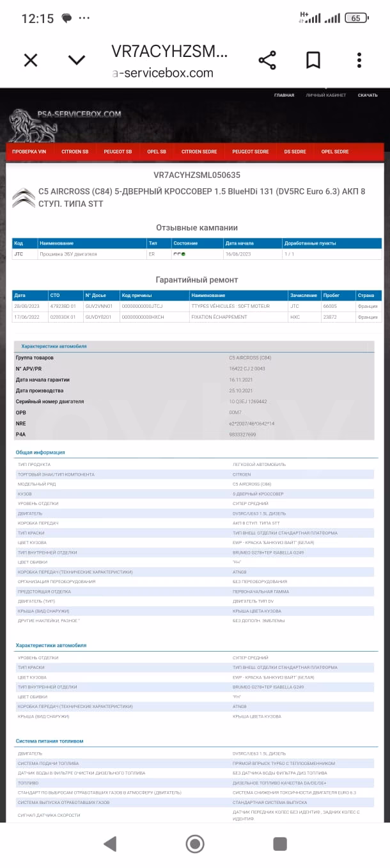390x868 pixels.
Task: Tap dossier number GUVDY8201
Action: pyautogui.click(x=98, y=317)
